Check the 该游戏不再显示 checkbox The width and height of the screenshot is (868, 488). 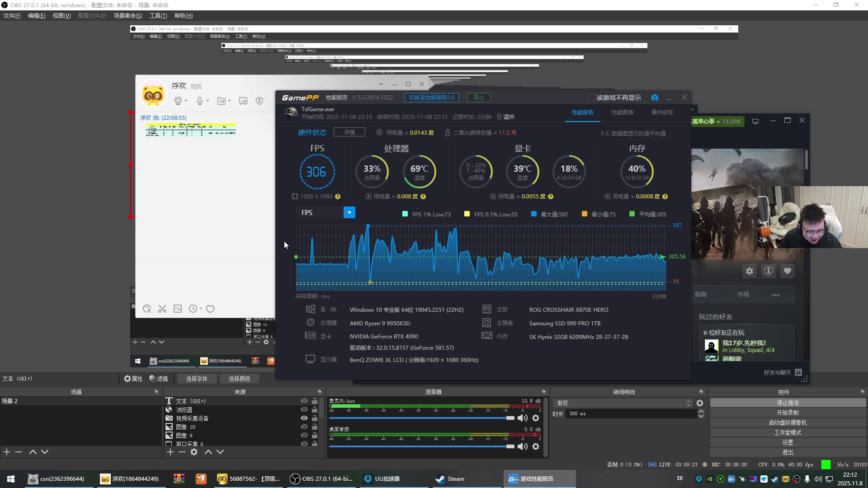tap(591, 98)
